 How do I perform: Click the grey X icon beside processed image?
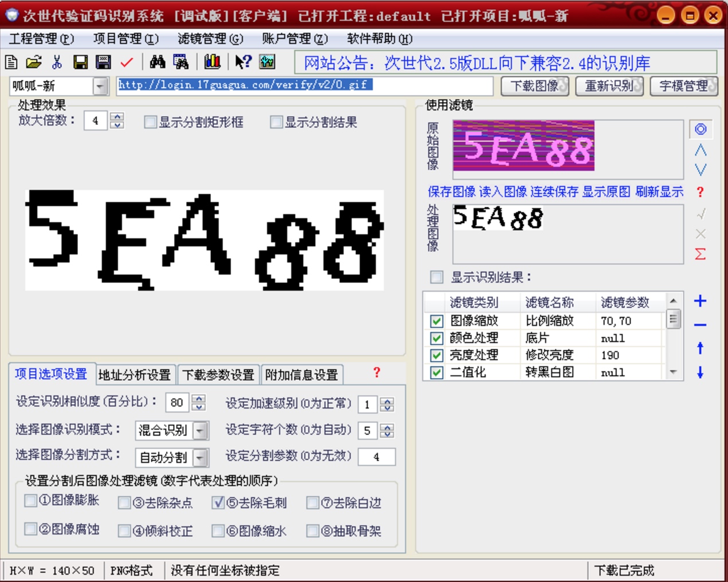pos(700,234)
